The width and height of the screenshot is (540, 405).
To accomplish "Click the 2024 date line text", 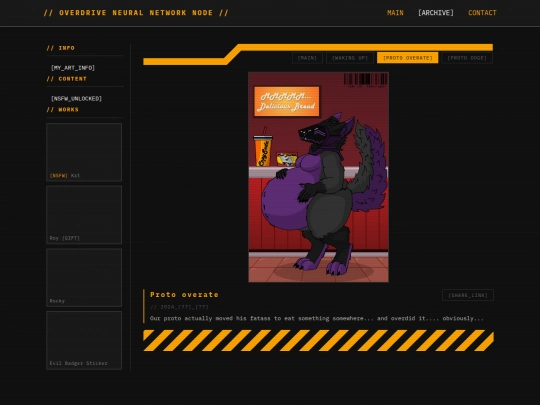I will click(179, 307).
